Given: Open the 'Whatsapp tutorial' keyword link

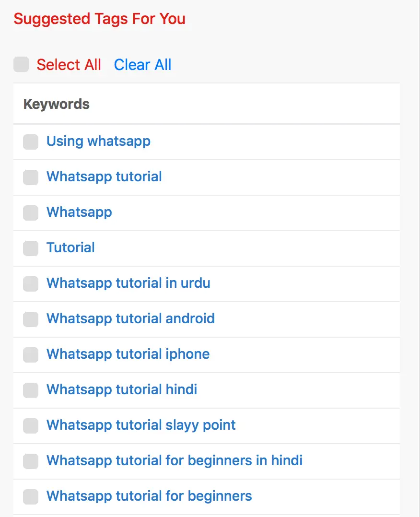Looking at the screenshot, I should point(104,177).
